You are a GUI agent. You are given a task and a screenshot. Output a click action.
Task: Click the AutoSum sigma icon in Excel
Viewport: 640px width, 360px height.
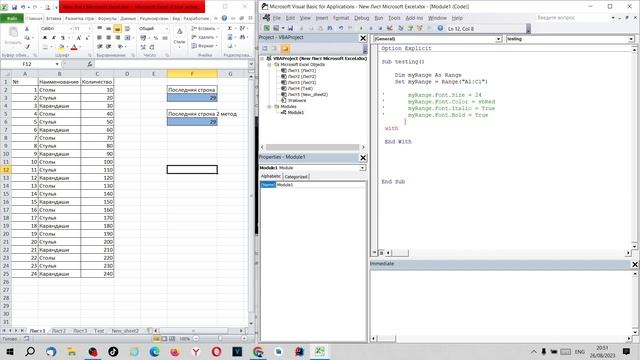[x=230, y=28]
